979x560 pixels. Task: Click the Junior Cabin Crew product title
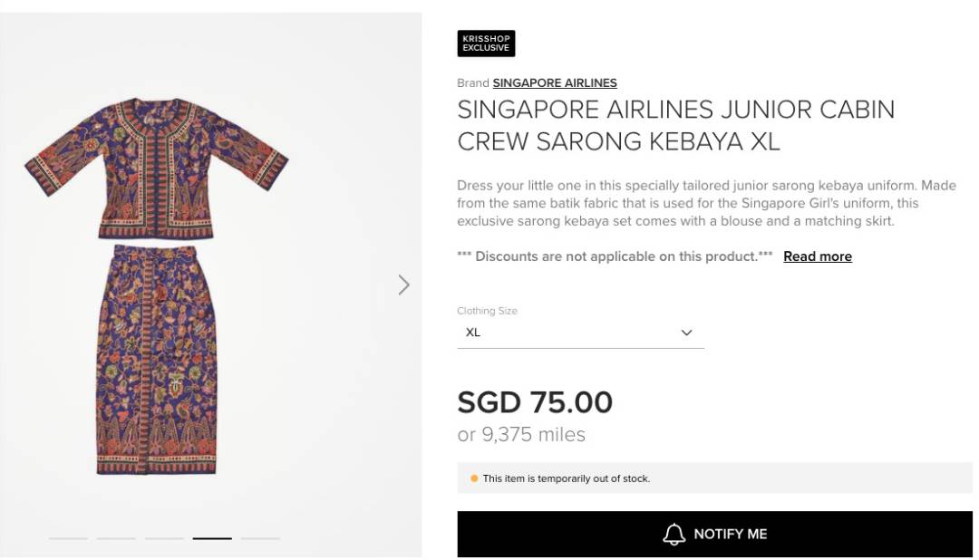click(x=675, y=125)
